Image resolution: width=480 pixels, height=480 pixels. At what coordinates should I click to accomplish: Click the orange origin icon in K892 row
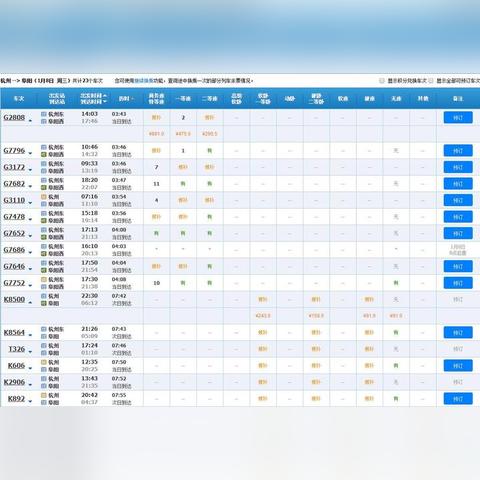[x=44, y=395]
